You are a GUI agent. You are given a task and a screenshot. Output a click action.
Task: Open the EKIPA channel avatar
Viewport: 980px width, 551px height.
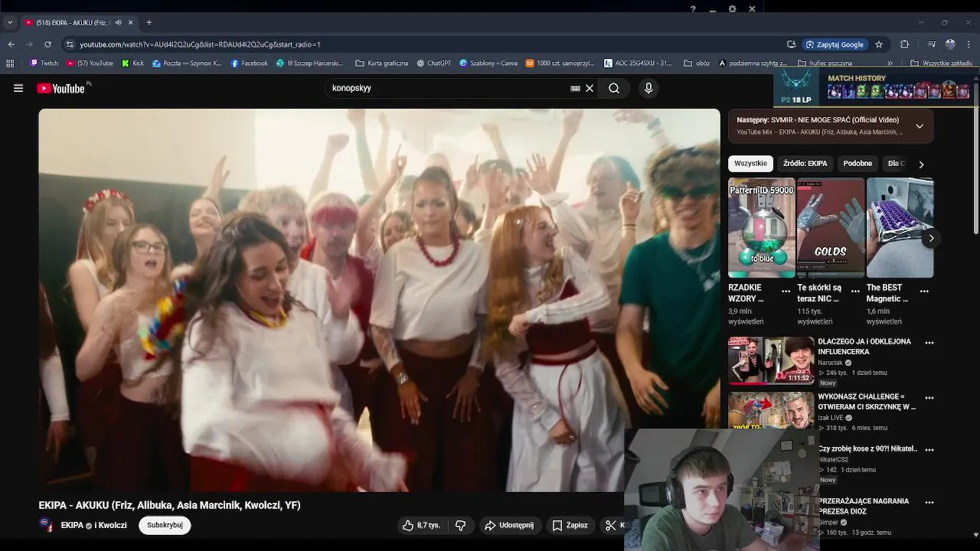point(47,525)
